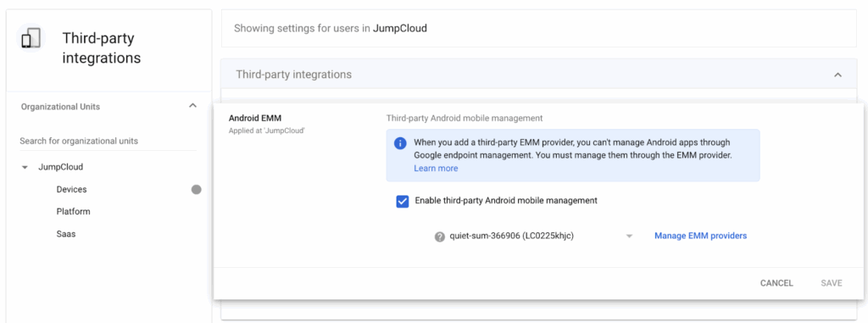Click Showing settings for users in JumpCloud
The width and height of the screenshot is (868, 323).
click(331, 28)
